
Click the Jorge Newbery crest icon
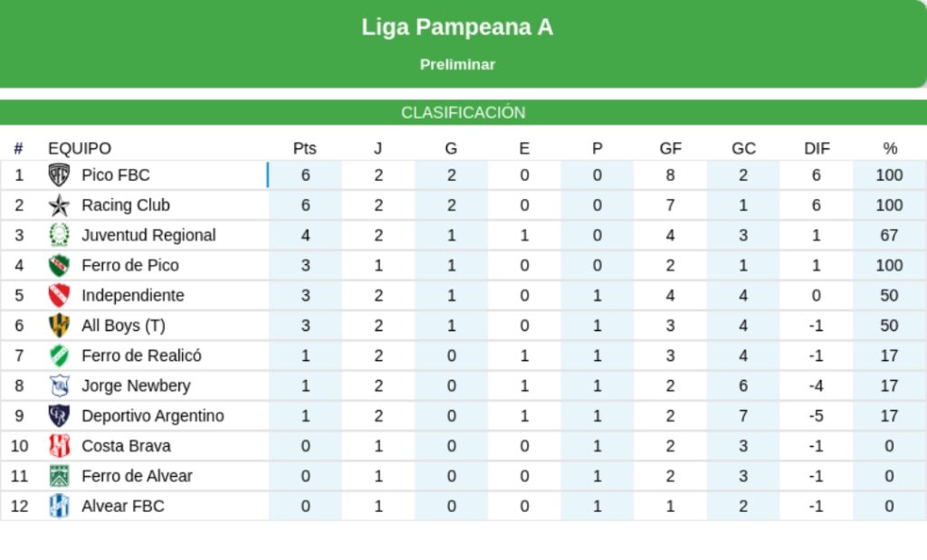click(x=59, y=385)
